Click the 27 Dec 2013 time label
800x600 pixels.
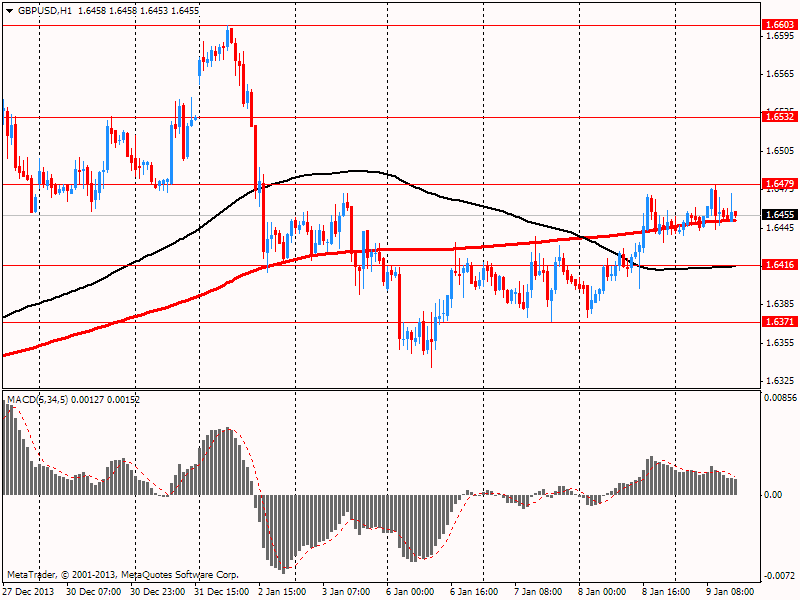coord(28,592)
